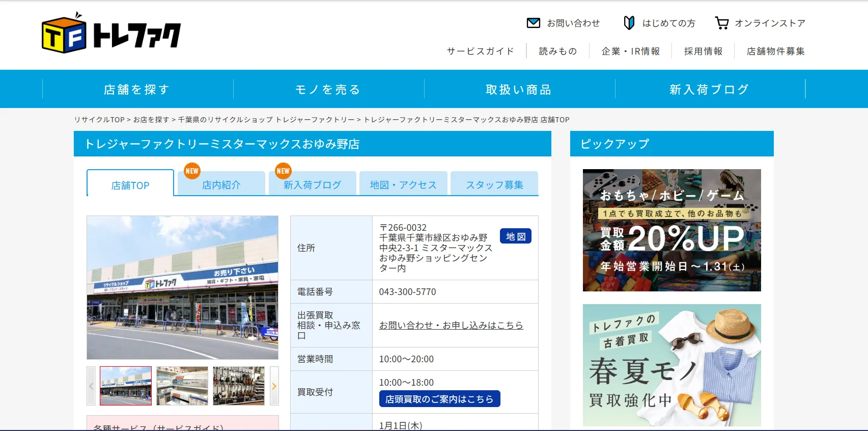Select the store interior shelf thumbnail
The width and height of the screenshot is (868, 431).
[x=182, y=386]
